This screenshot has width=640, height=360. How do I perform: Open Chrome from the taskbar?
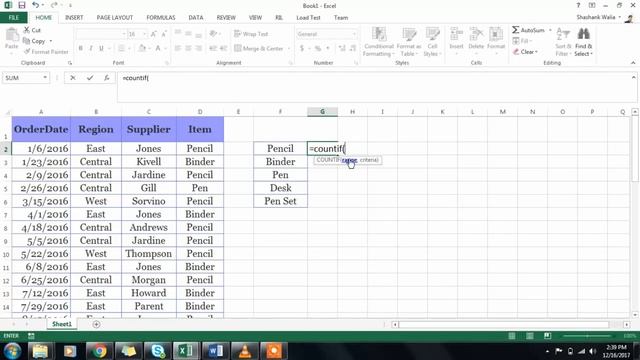click(99, 351)
